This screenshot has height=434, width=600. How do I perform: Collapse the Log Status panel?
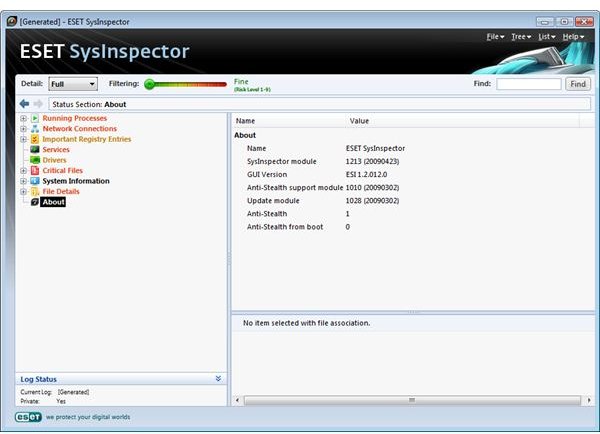[218, 379]
